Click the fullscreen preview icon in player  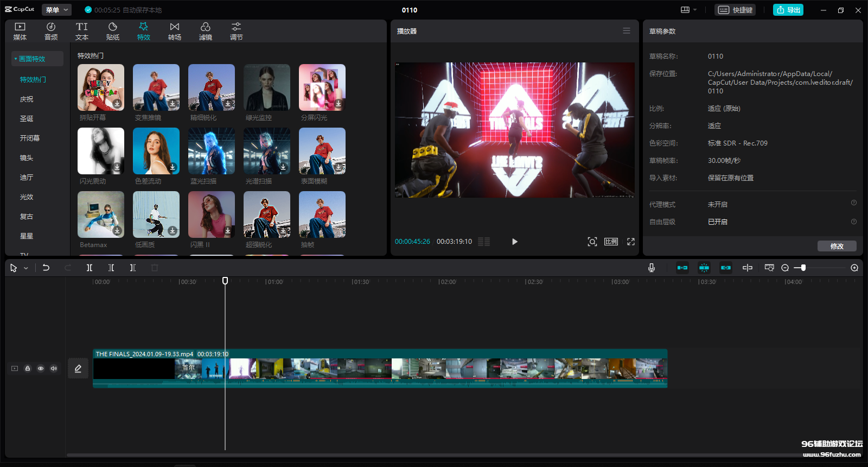pyautogui.click(x=631, y=242)
